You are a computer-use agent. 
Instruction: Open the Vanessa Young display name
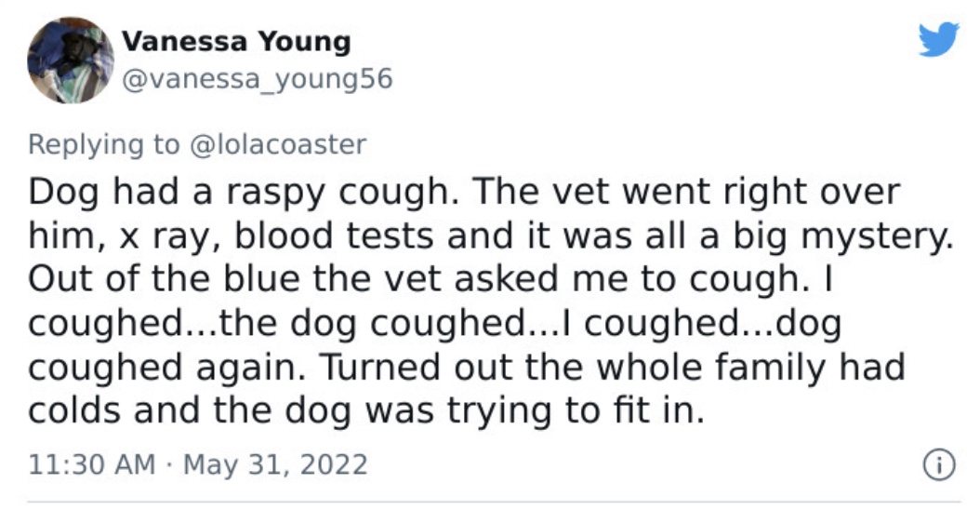236,42
